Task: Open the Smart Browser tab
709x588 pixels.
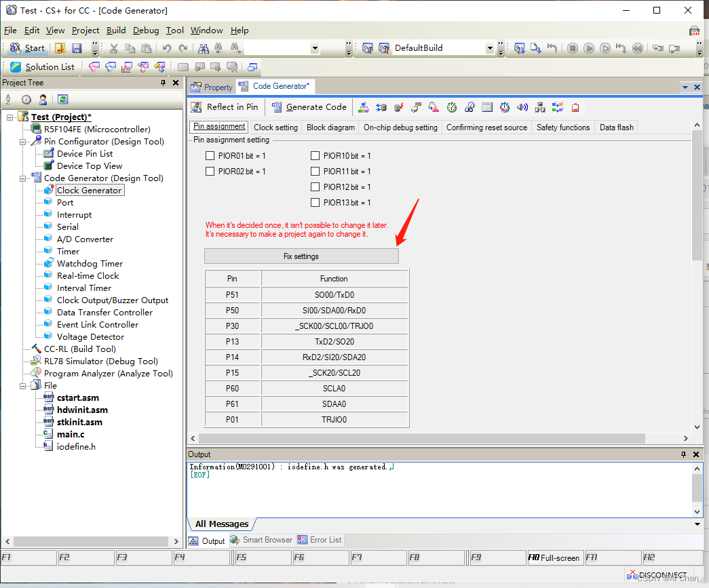Action: [261, 540]
